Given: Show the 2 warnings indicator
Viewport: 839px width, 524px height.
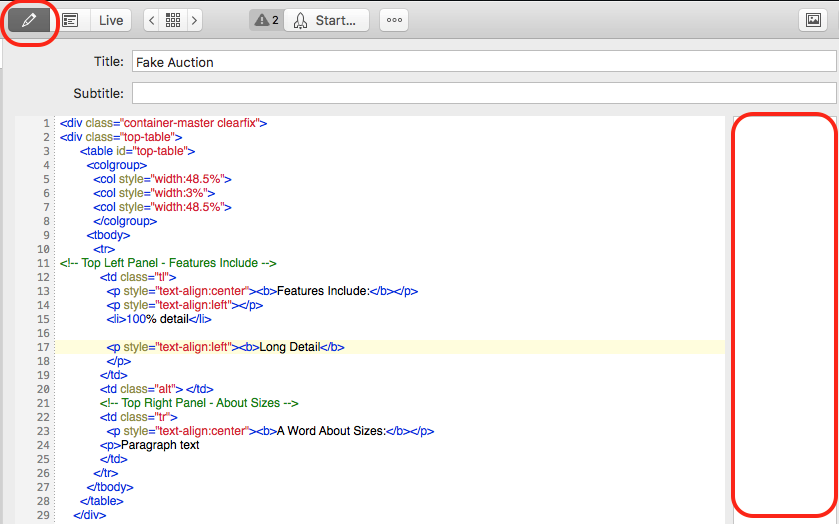Looking at the screenshot, I should (x=266, y=20).
